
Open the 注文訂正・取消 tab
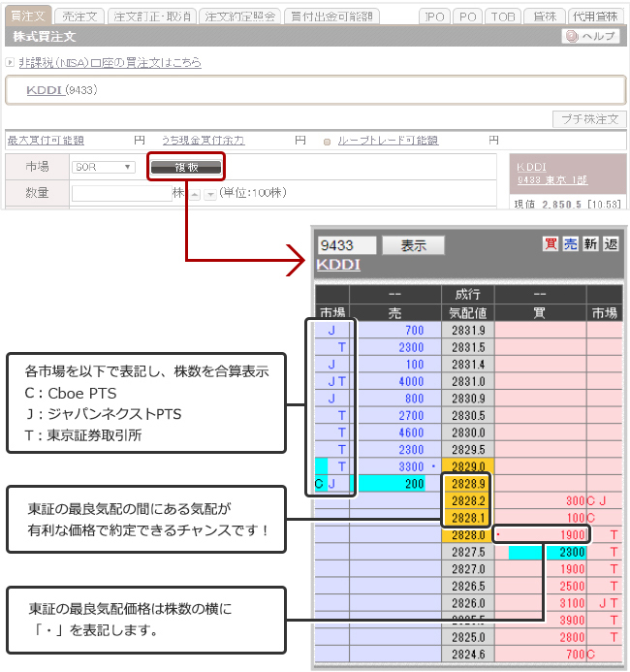(152, 16)
